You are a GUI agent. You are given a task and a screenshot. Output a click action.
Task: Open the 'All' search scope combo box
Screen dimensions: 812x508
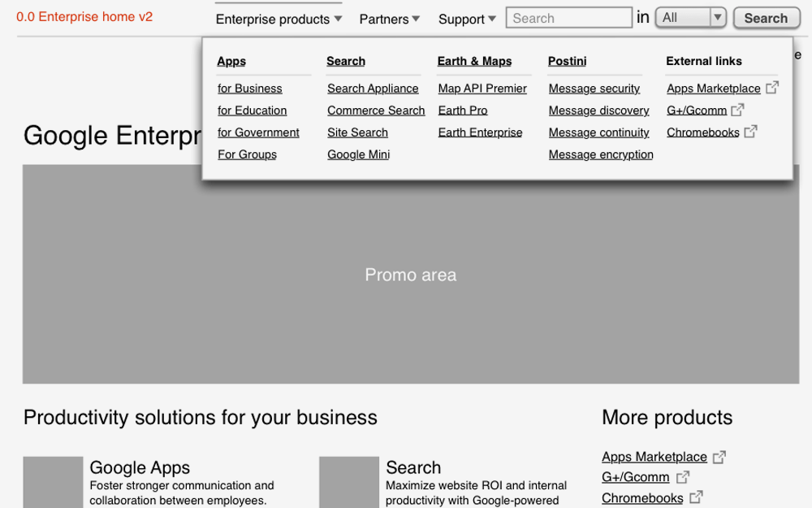point(690,16)
